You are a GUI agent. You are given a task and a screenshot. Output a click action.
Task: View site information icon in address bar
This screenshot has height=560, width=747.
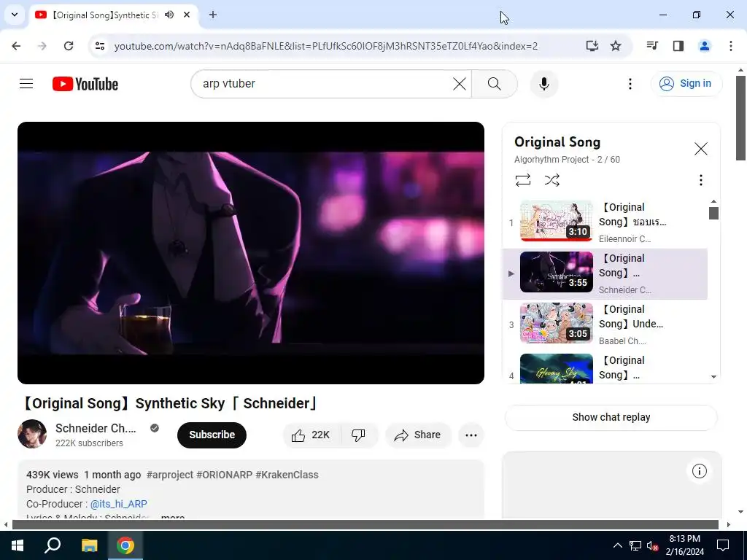tap(99, 46)
